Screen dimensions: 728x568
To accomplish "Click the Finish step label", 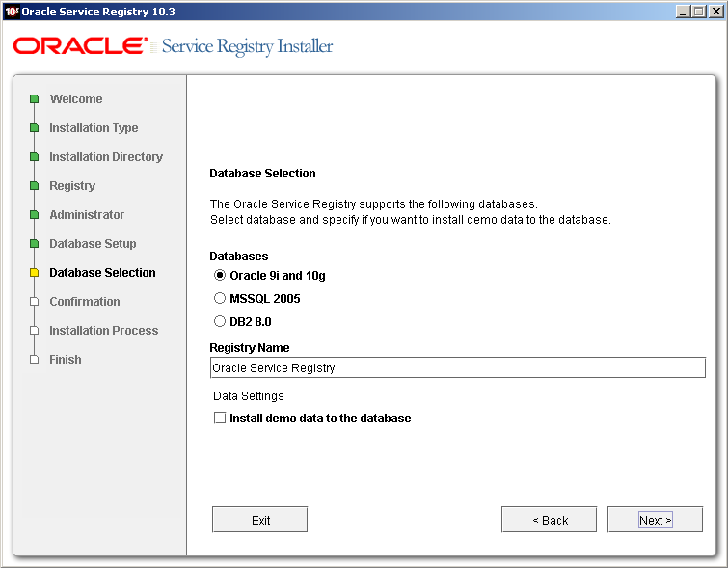I will click(66, 360).
